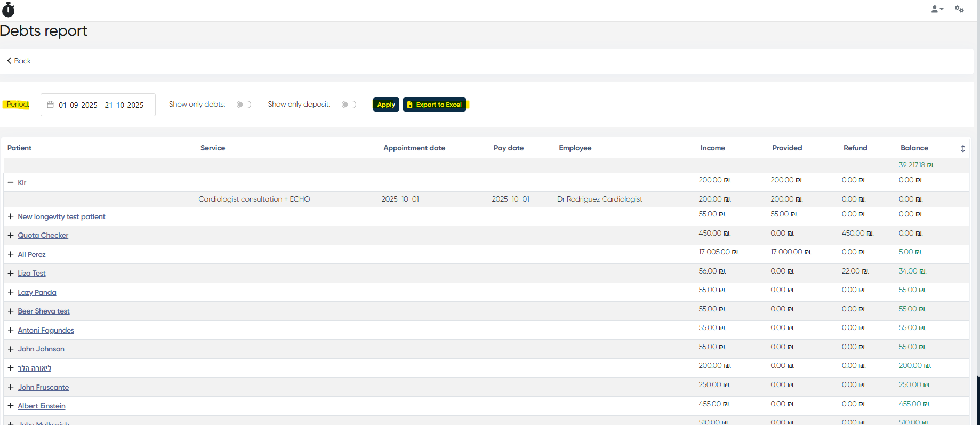Export the report to Excel
The height and width of the screenshot is (425, 980).
[434, 105]
